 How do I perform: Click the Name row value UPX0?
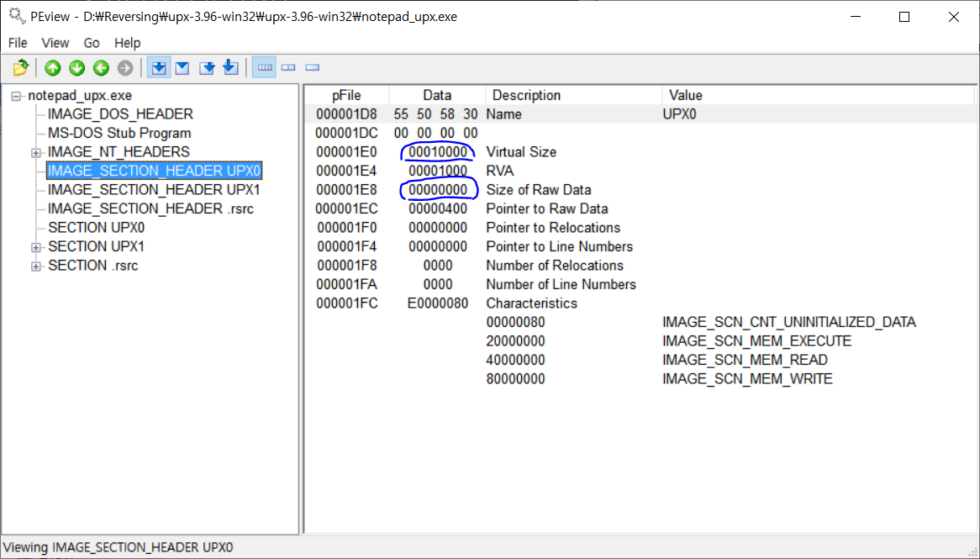pos(679,114)
